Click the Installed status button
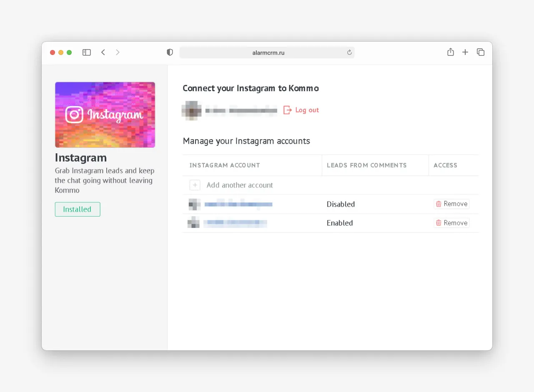 click(x=78, y=209)
